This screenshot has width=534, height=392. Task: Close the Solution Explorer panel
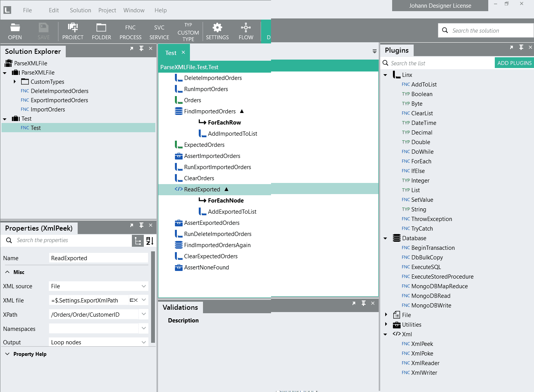[151, 48]
